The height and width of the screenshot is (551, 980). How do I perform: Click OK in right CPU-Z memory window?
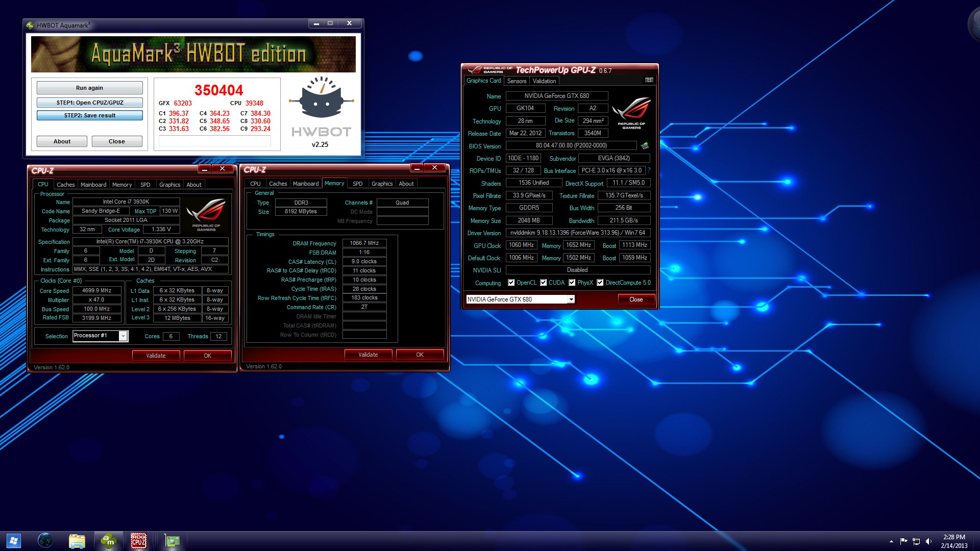click(x=420, y=355)
